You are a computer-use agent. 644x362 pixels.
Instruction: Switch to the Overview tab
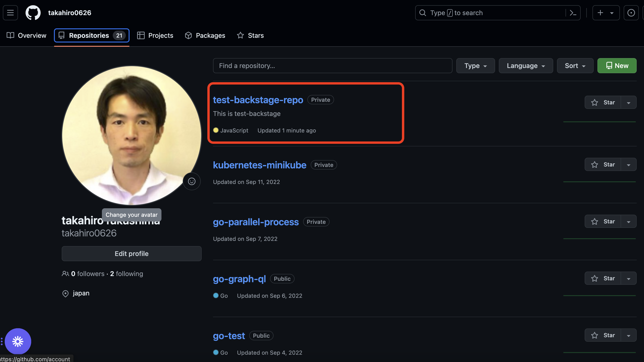tap(26, 35)
